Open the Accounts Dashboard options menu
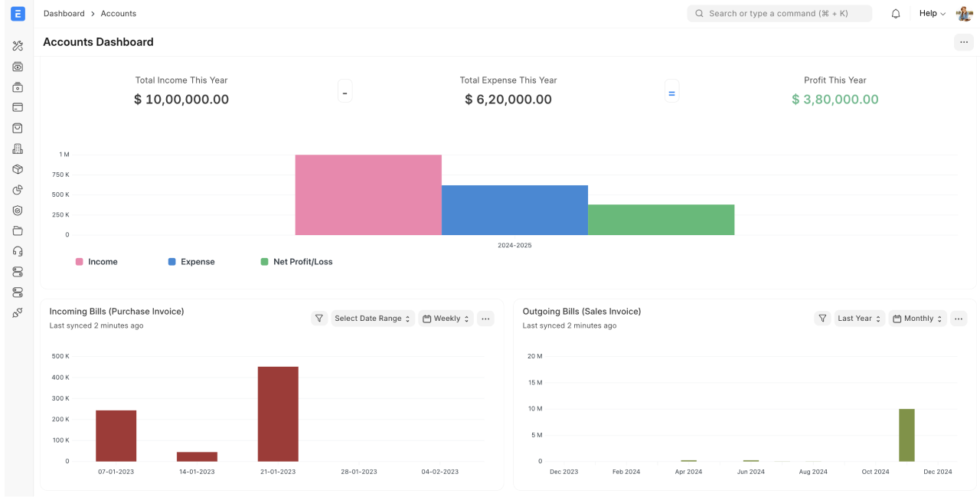Viewport: 980px width, 497px height. [x=963, y=42]
